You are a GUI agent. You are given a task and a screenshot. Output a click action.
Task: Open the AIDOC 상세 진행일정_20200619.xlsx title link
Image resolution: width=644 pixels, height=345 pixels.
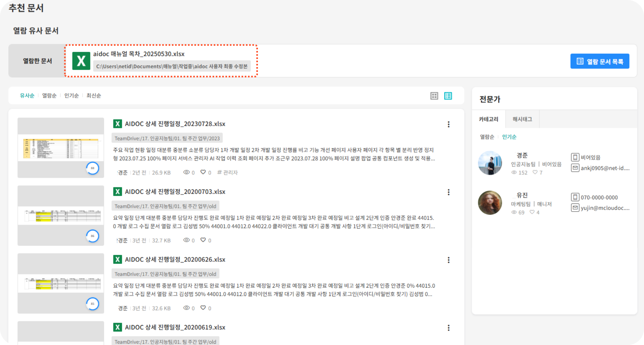pos(175,327)
